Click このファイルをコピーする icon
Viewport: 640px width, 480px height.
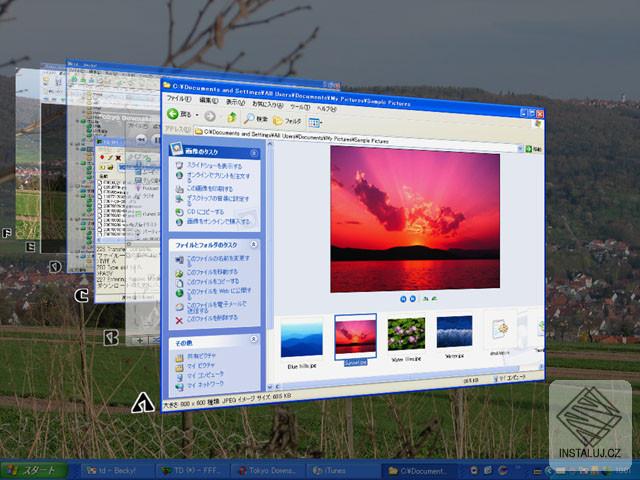[x=179, y=282]
